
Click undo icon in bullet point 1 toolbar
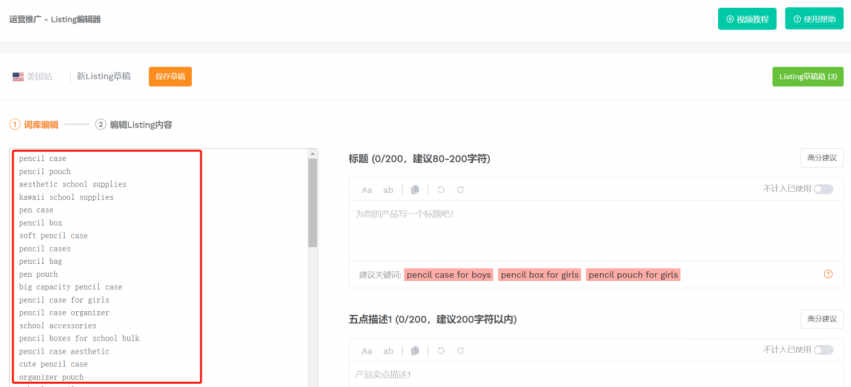pyautogui.click(x=441, y=351)
